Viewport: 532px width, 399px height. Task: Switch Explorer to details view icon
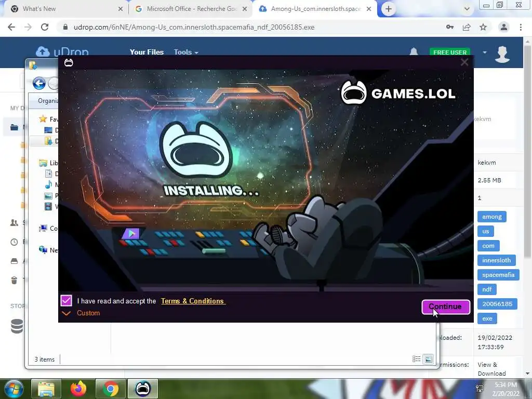[x=416, y=359]
